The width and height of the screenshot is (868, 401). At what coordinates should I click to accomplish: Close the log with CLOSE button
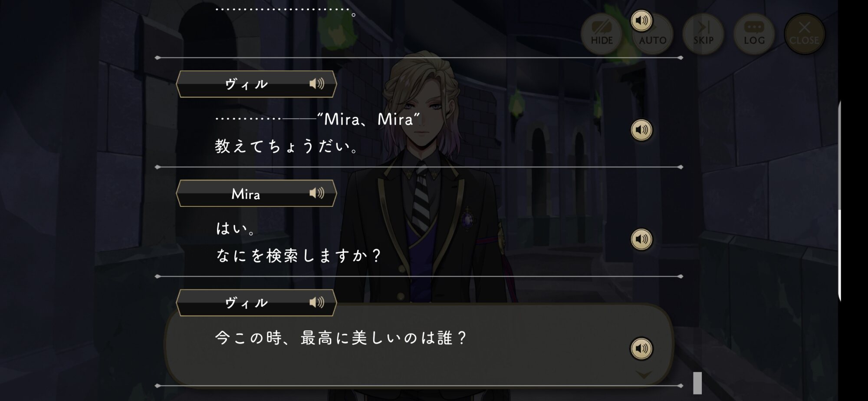tap(805, 33)
